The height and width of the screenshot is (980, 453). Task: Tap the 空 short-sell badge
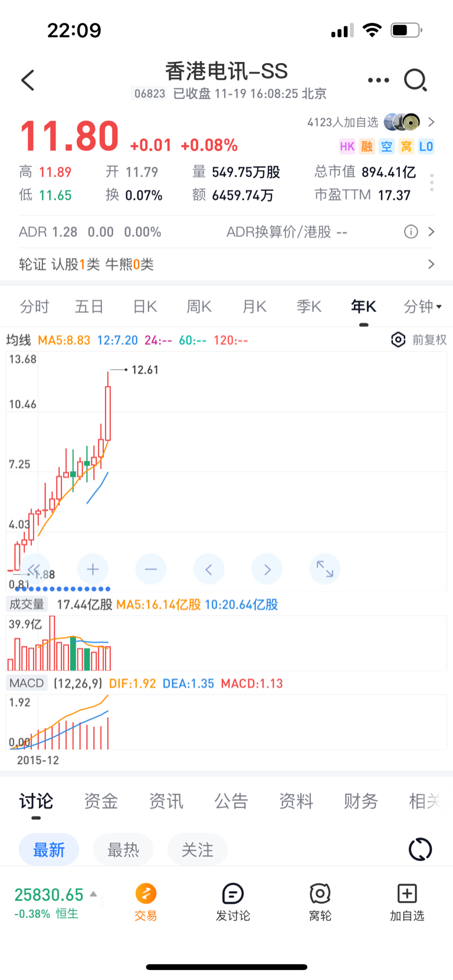point(386,147)
